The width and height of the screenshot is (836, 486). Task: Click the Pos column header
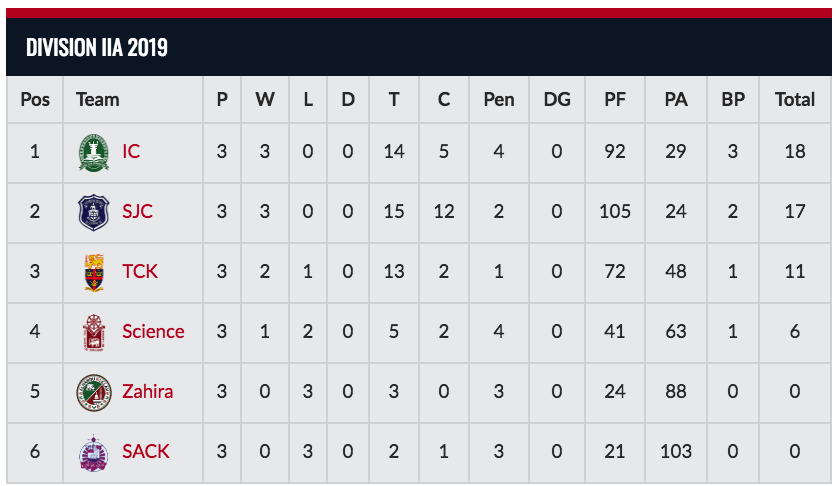tap(35, 100)
